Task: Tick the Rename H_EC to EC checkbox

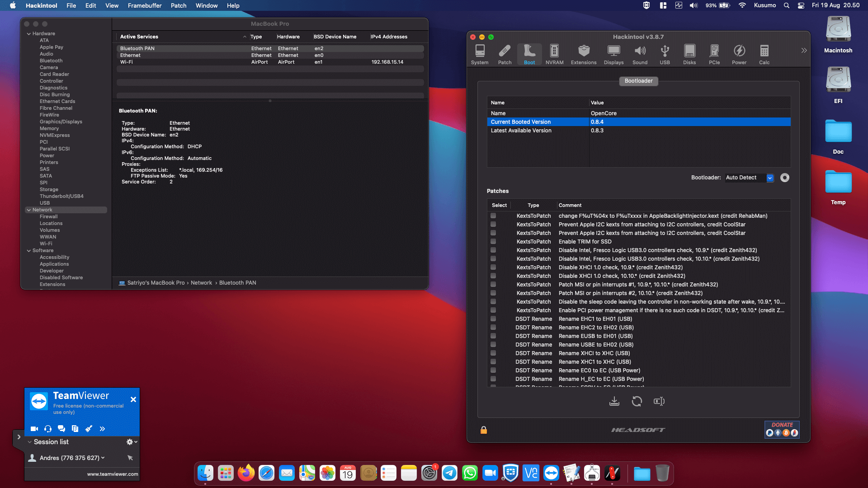Action: pyautogui.click(x=493, y=379)
